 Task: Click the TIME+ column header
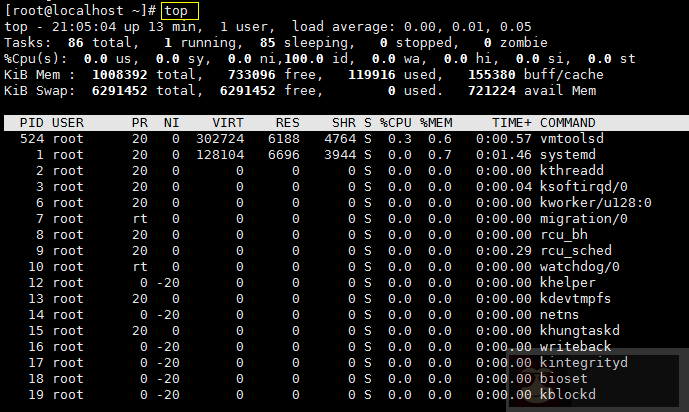[512, 122]
